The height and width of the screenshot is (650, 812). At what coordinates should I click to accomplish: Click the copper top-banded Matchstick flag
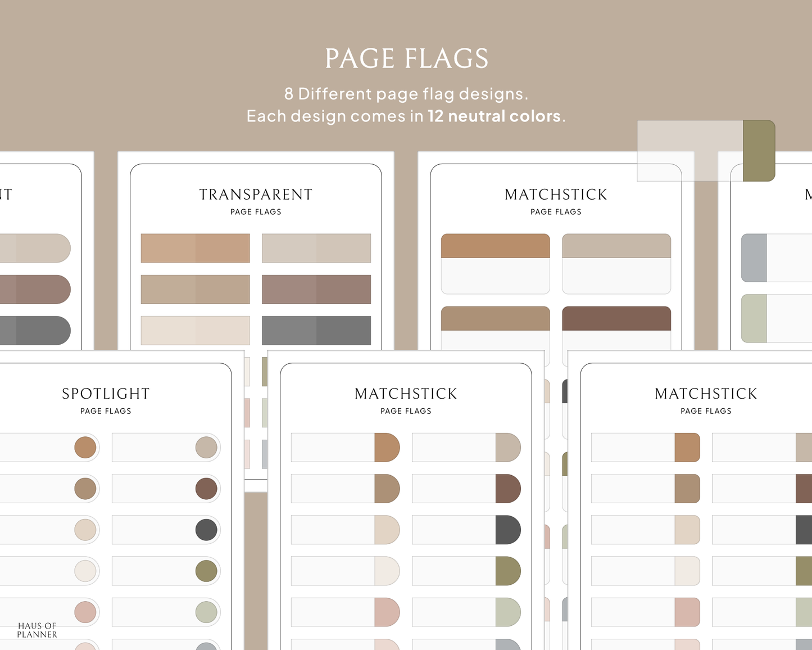(x=495, y=246)
